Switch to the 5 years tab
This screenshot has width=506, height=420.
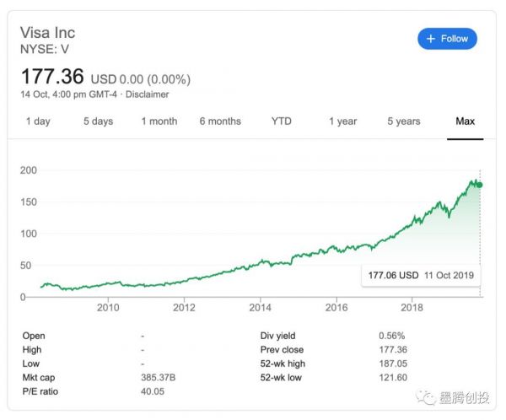point(403,121)
